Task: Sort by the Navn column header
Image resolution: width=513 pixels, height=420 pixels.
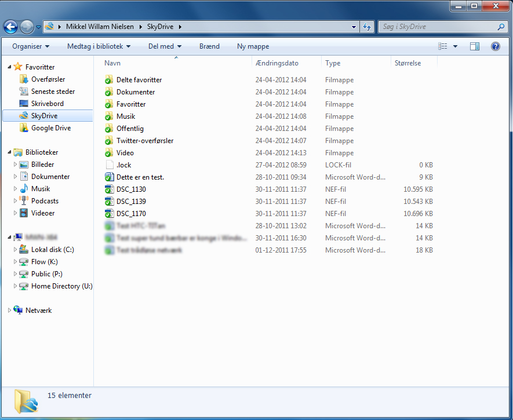Action: tap(177, 63)
